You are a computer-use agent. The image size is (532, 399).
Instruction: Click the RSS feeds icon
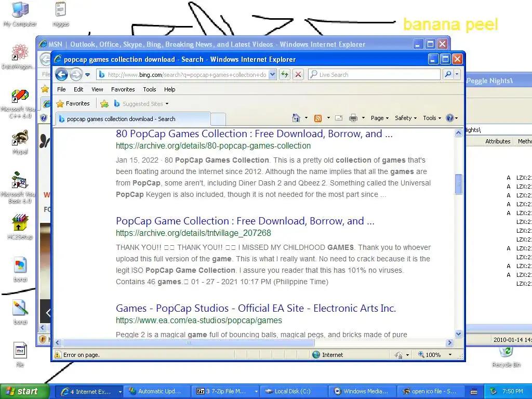[x=318, y=118]
